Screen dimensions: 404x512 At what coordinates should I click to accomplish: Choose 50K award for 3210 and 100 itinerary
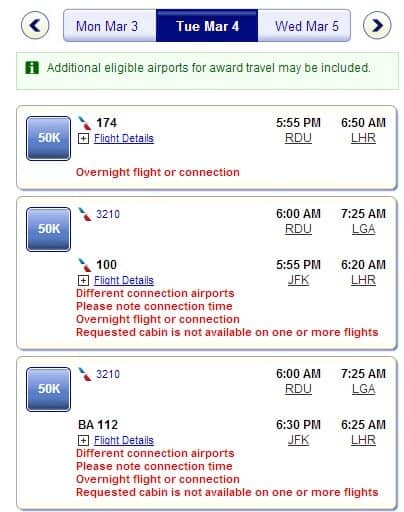tap(49, 229)
